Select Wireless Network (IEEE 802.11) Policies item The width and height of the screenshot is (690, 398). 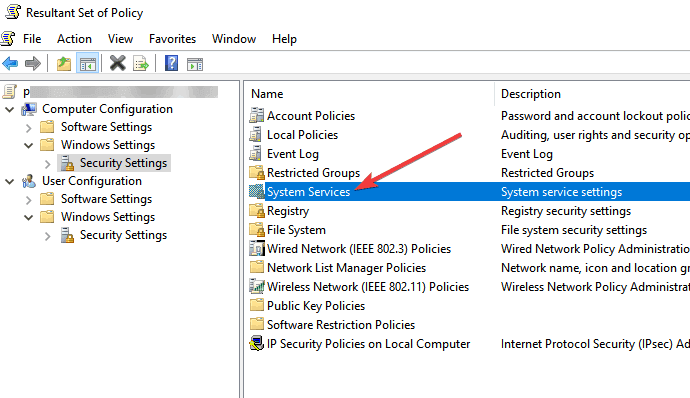[367, 287]
